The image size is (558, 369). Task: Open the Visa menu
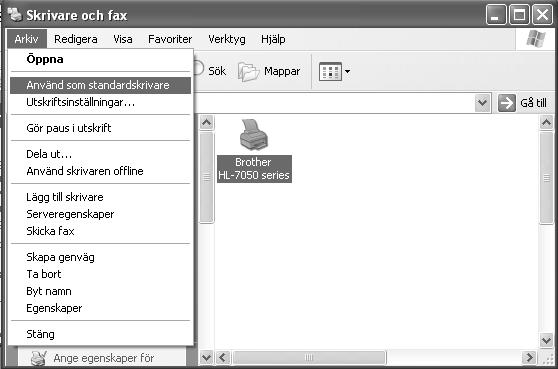pos(123,39)
